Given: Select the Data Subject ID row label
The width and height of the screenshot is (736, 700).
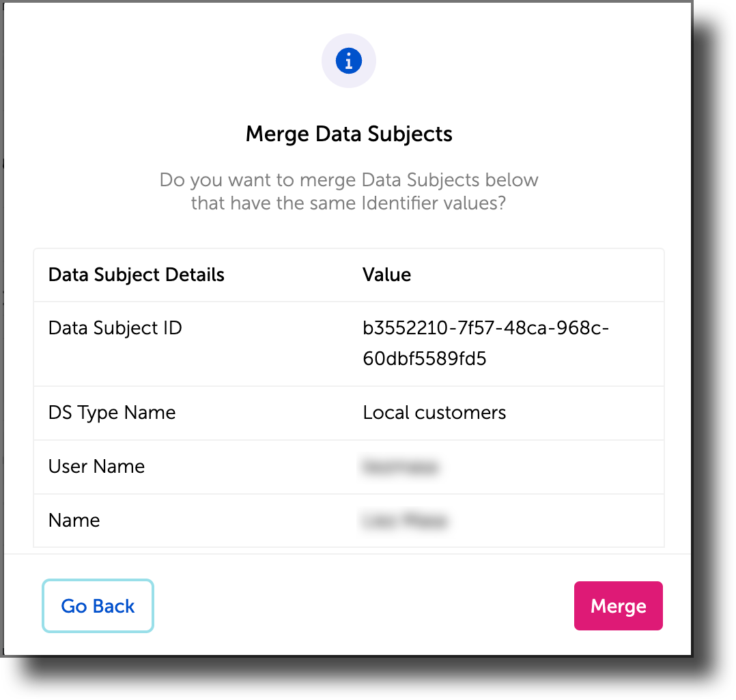Looking at the screenshot, I should coord(115,327).
